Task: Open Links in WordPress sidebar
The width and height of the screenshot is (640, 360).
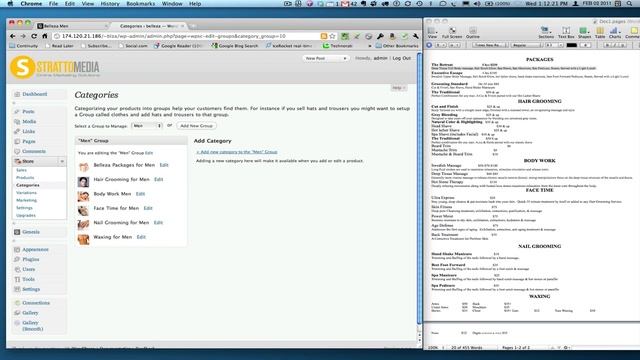Action: pyautogui.click(x=29, y=131)
